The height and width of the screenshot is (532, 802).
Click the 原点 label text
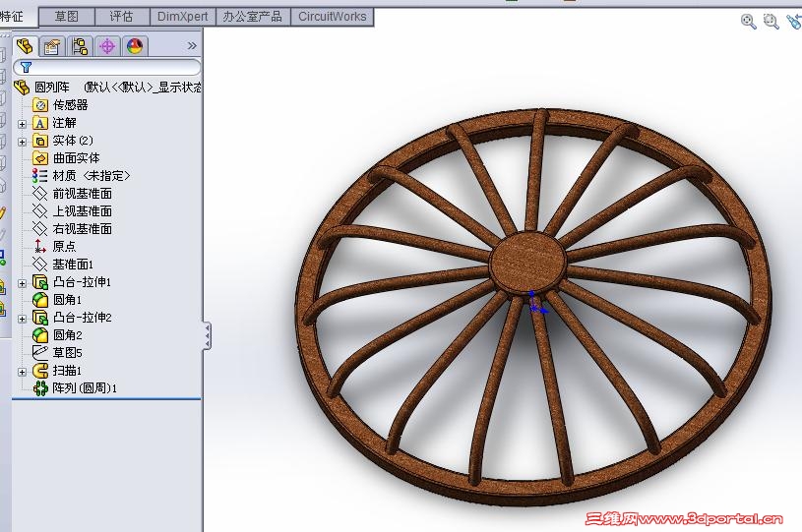coord(64,246)
